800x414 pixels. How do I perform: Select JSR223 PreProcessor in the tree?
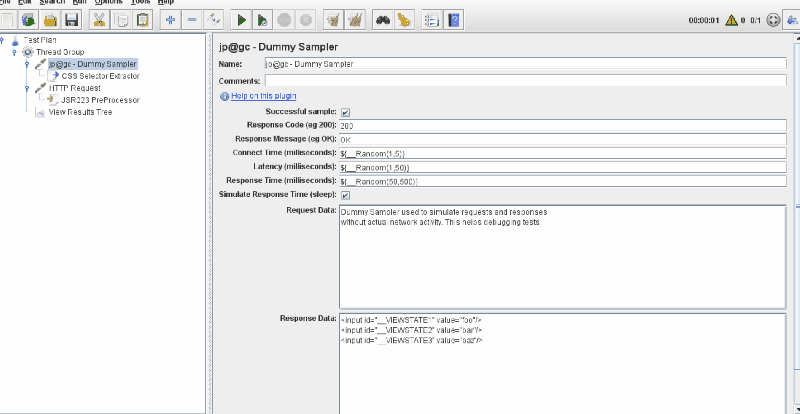tap(100, 100)
